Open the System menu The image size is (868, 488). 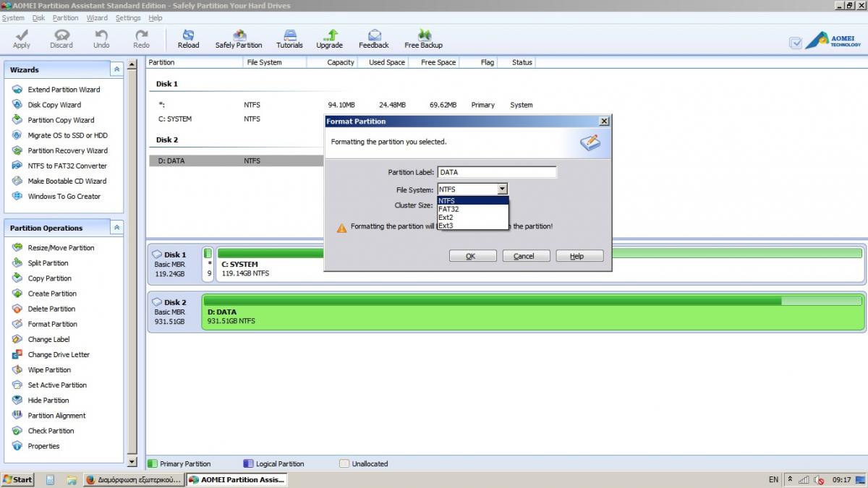[x=13, y=18]
